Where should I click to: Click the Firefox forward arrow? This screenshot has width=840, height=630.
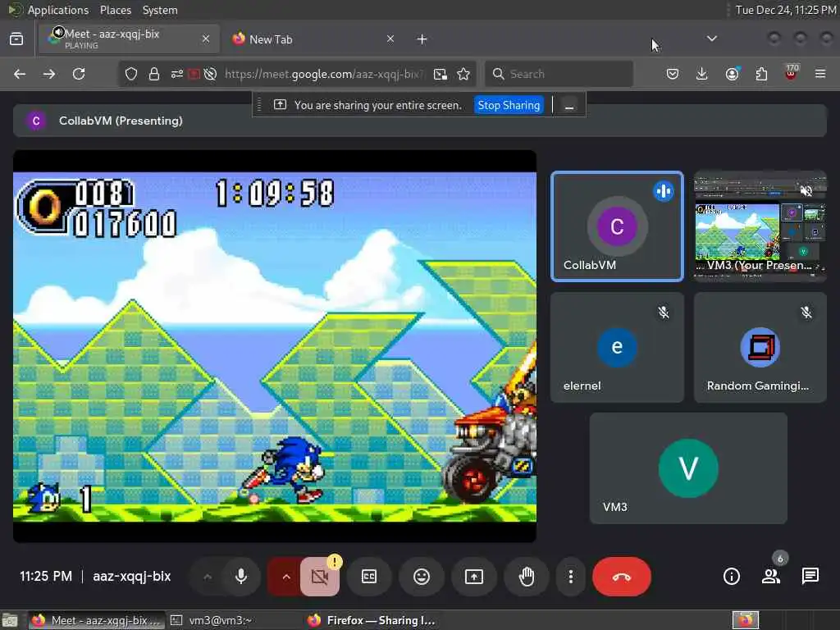[49, 74]
